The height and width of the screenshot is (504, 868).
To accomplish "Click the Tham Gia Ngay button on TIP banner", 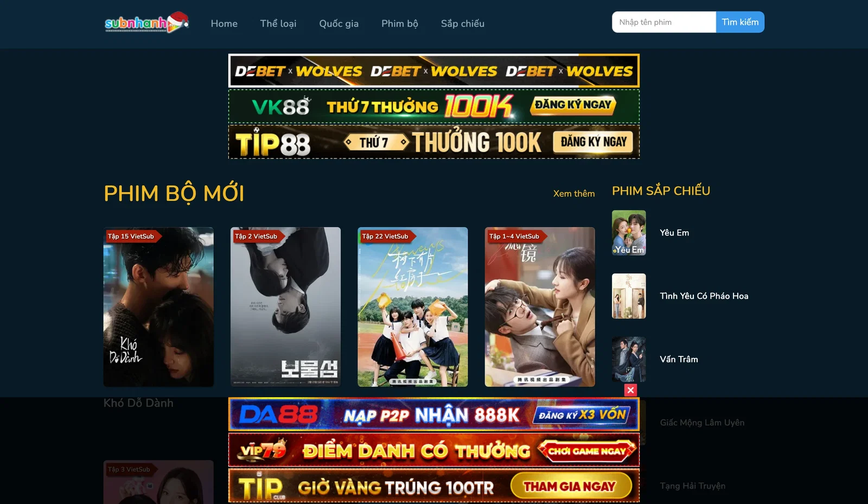I will point(570,486).
